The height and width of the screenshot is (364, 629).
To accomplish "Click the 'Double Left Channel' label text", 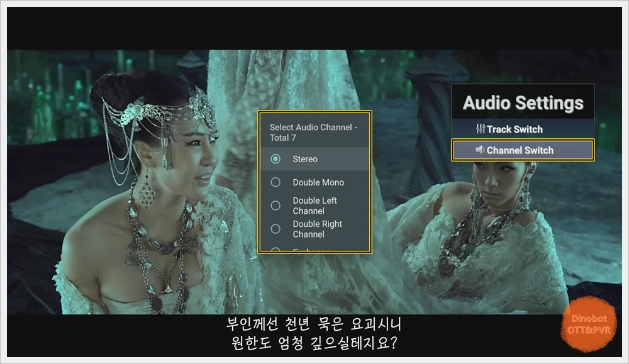I will [315, 206].
